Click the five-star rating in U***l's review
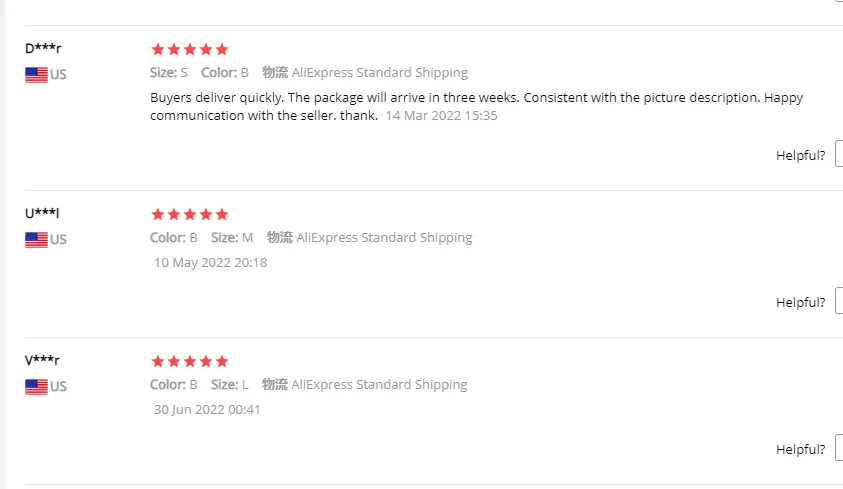 [x=190, y=214]
